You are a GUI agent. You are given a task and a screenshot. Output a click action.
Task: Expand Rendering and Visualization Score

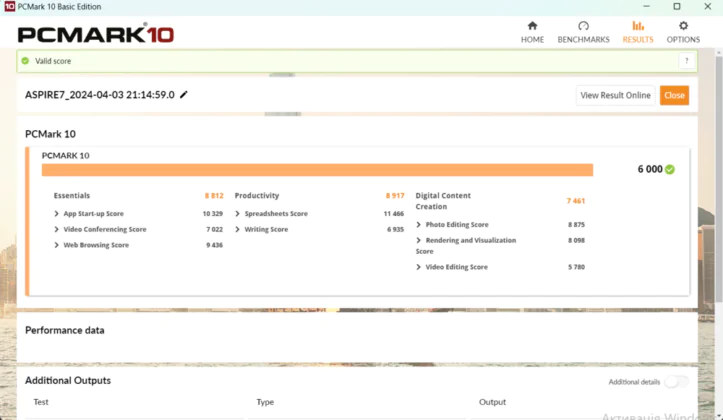coord(419,240)
